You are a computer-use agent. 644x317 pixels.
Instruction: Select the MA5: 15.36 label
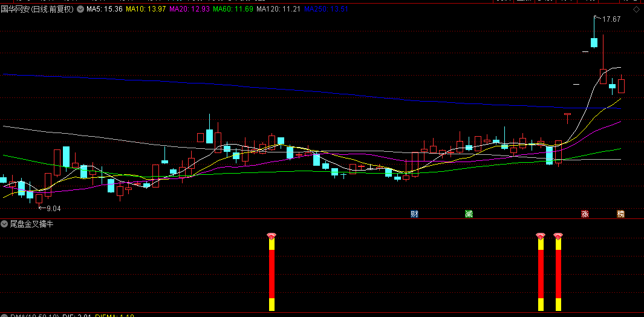pos(105,9)
